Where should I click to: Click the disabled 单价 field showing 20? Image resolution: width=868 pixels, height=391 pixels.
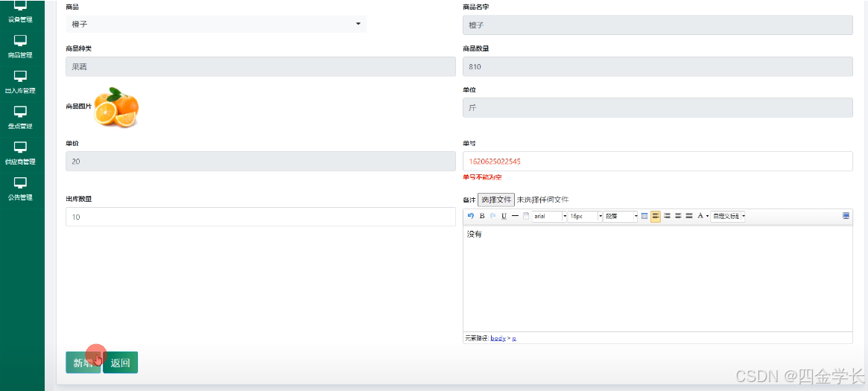pyautogui.click(x=261, y=161)
